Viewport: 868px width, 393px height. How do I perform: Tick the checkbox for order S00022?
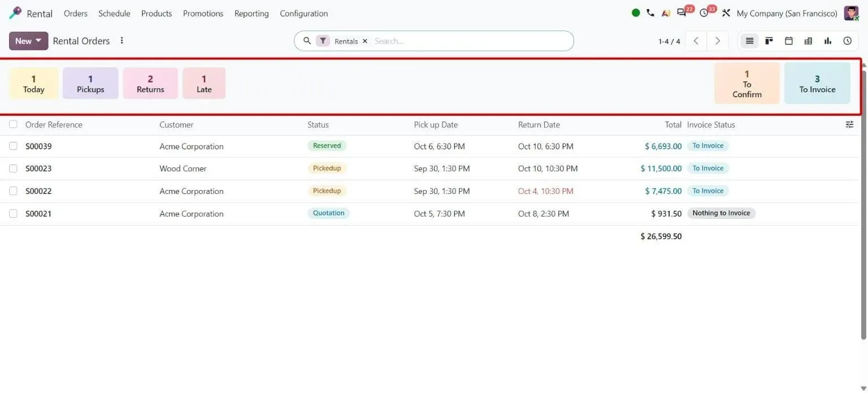pyautogui.click(x=13, y=191)
